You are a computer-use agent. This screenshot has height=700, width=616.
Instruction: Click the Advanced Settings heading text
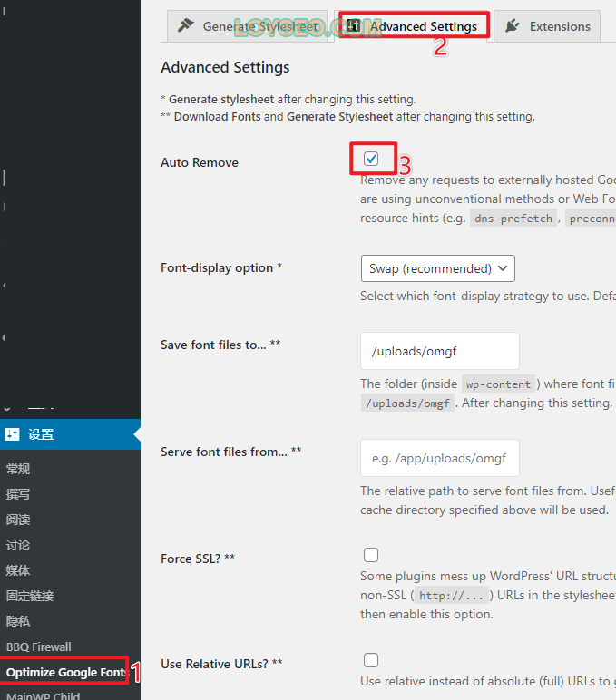[225, 67]
